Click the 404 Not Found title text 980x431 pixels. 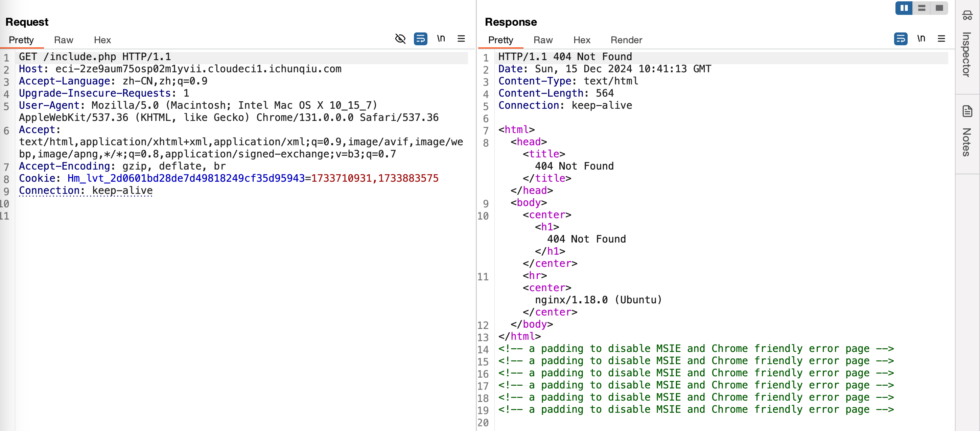tap(574, 167)
